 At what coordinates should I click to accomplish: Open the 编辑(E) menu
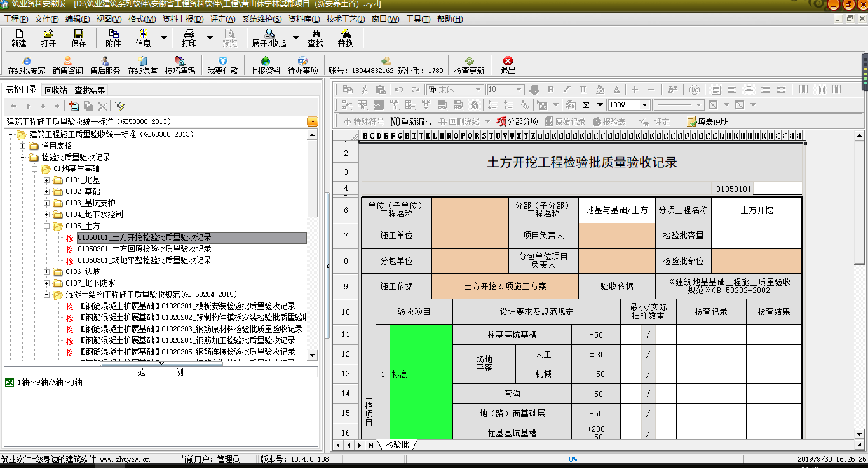pyautogui.click(x=77, y=19)
